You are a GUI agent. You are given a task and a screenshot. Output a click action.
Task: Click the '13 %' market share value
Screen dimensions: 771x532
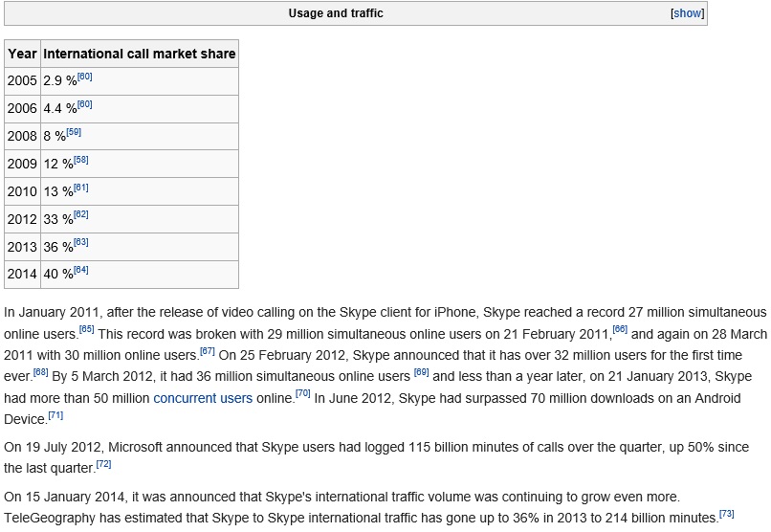(58, 191)
